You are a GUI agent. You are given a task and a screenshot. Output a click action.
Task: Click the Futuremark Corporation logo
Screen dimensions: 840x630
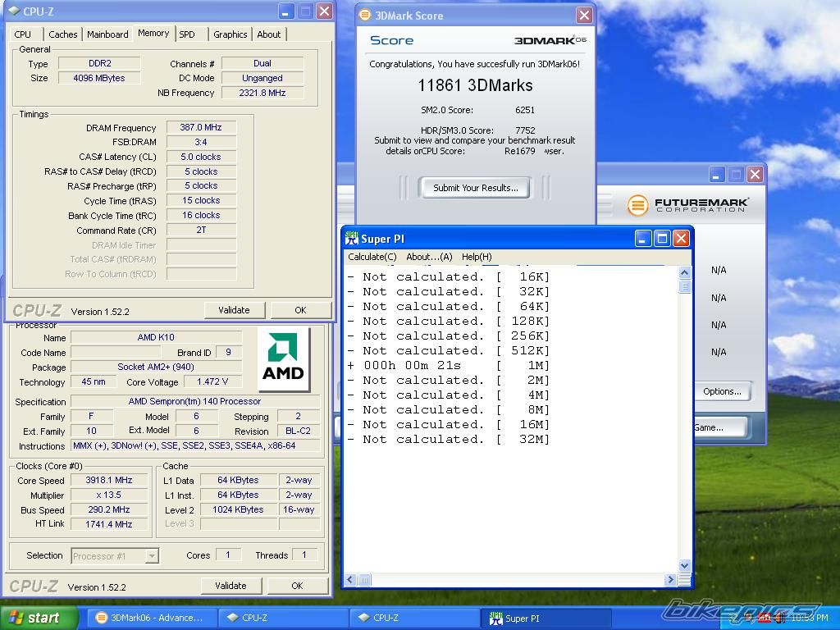[x=687, y=204]
